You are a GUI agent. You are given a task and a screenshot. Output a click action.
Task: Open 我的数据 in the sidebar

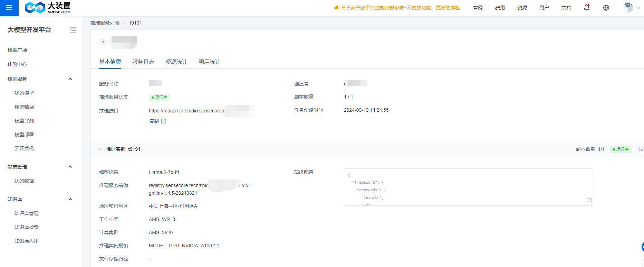click(x=24, y=181)
